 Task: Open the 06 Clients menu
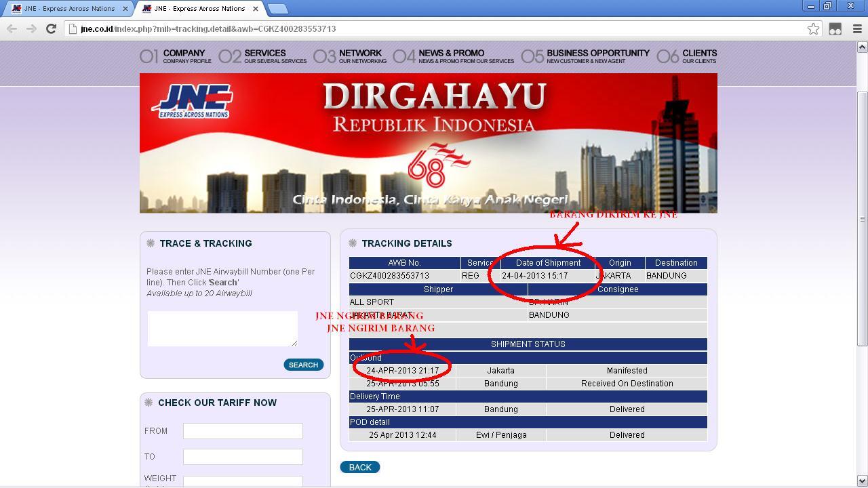(x=687, y=56)
